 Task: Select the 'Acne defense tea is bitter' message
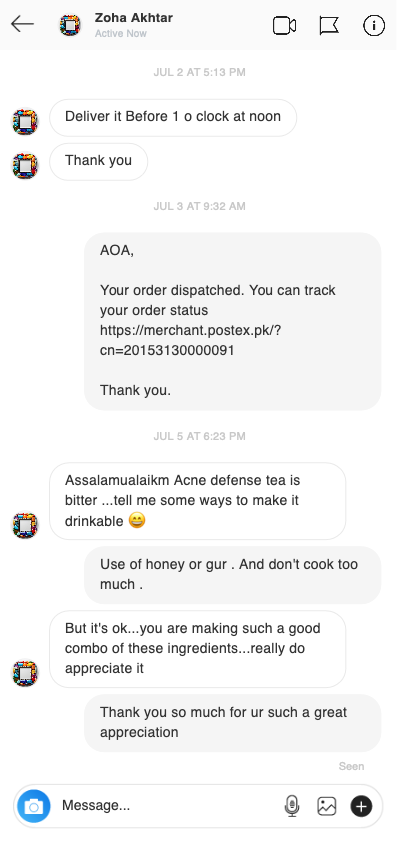[198, 501]
